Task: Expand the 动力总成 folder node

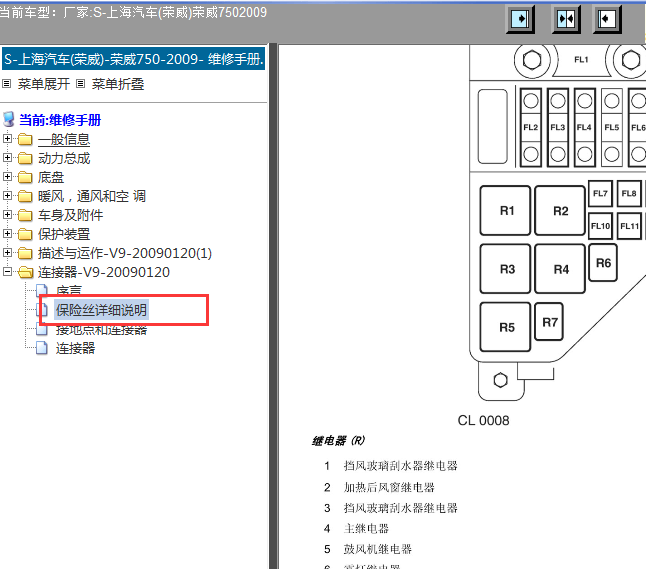Action: tap(7, 157)
